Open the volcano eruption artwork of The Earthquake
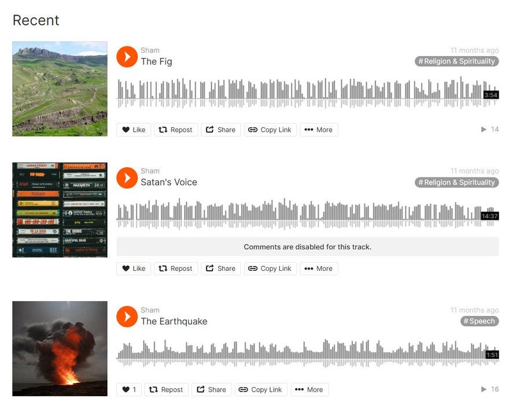 (60, 349)
